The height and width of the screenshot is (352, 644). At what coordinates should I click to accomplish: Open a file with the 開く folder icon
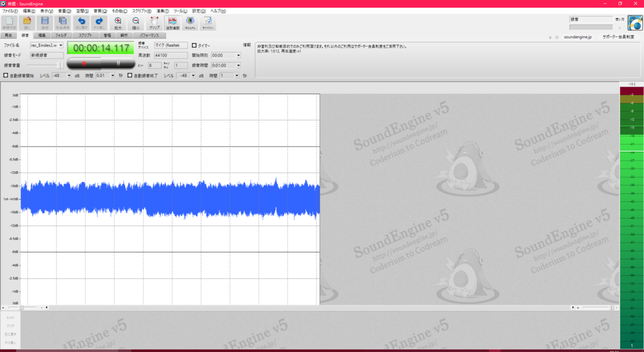[x=27, y=23]
